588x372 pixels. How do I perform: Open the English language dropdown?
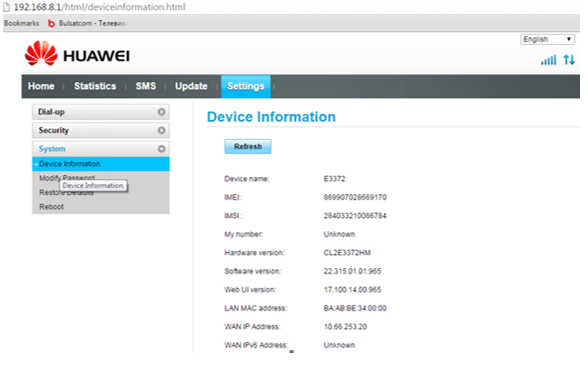click(547, 39)
